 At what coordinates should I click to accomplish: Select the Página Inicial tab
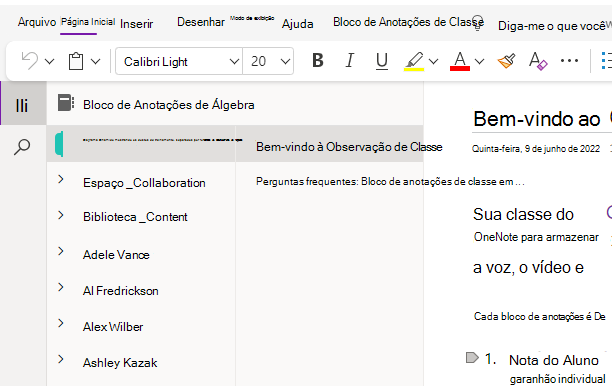(x=88, y=22)
